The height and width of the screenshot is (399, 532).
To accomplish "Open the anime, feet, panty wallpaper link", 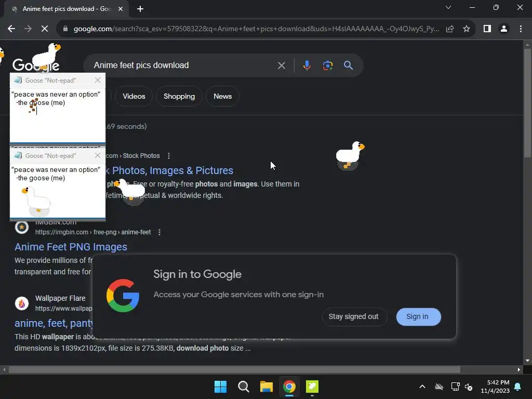I will pyautogui.click(x=54, y=323).
